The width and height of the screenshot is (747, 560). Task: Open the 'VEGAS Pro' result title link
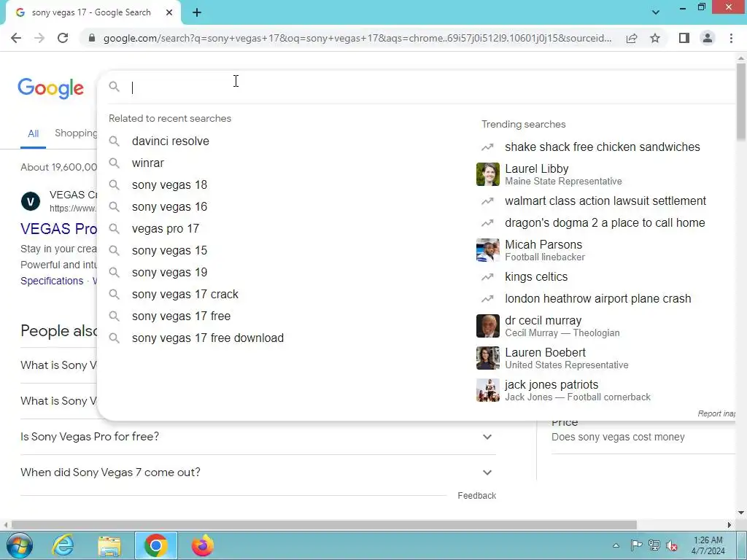58,229
